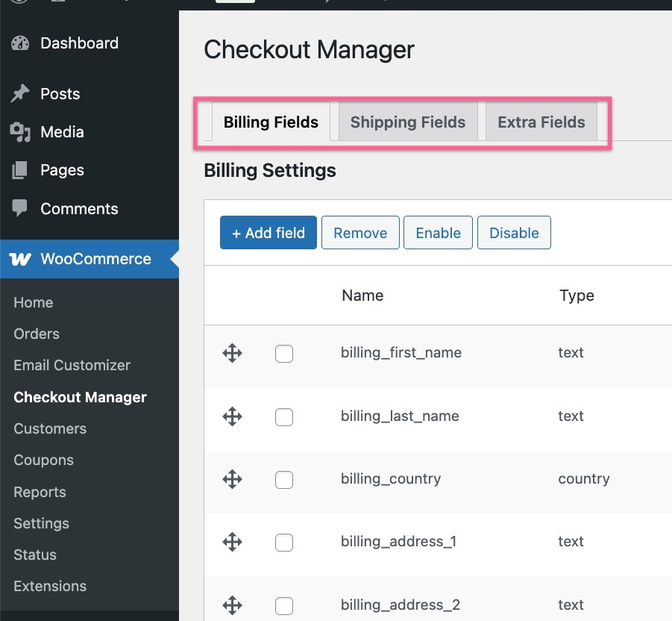Grab the move handle for billing_first_name
Viewport: 672px width, 621px height.
[232, 353]
